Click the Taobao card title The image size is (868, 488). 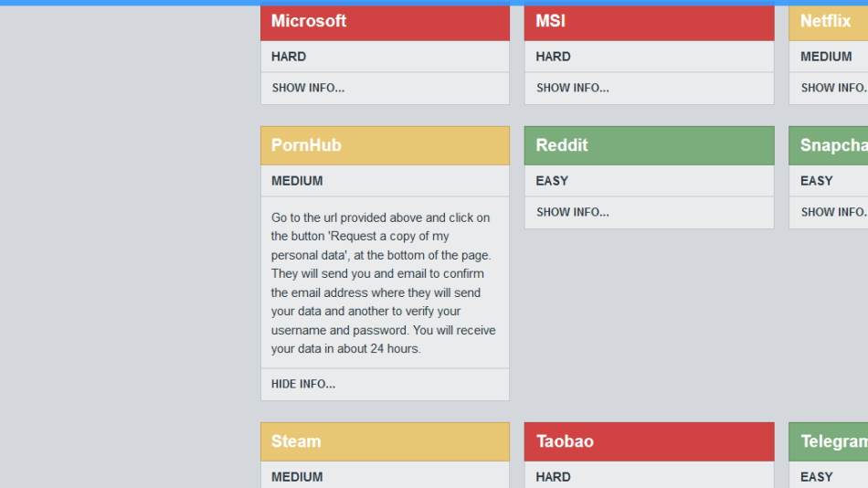pos(565,441)
